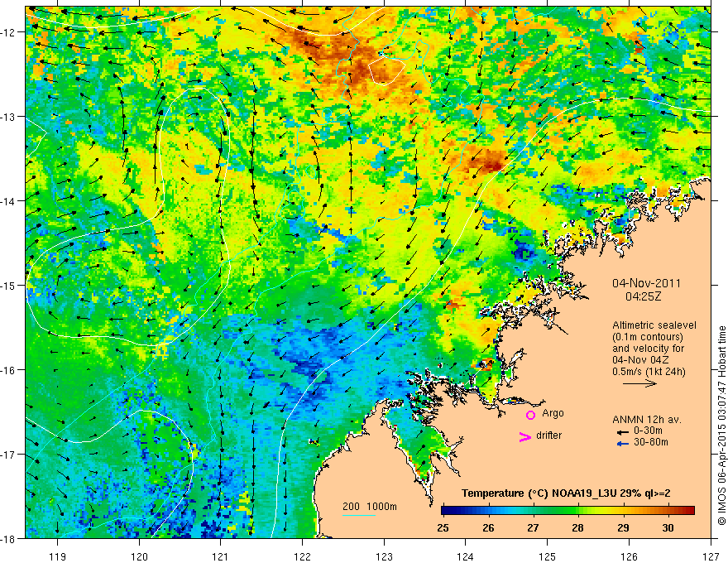
Task: Click the 'drifter' legend label
Action: point(548,435)
